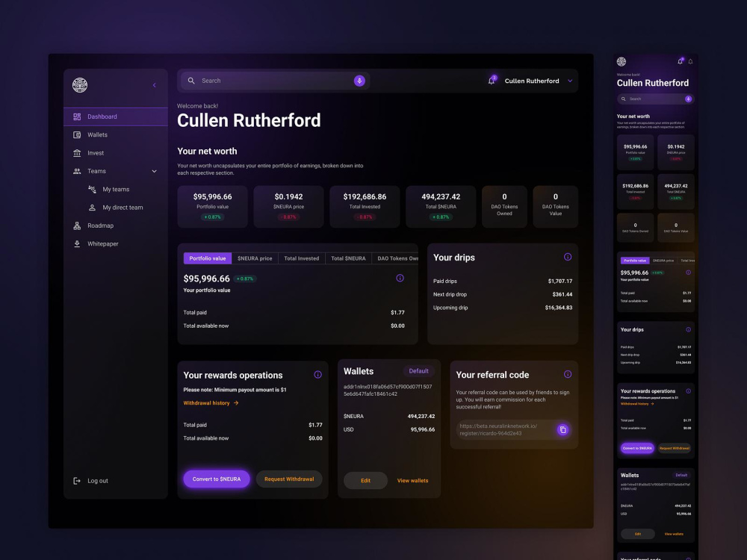Viewport: 747px width, 560px height.
Task: Click the Convert to $NEURA button
Action: (217, 479)
